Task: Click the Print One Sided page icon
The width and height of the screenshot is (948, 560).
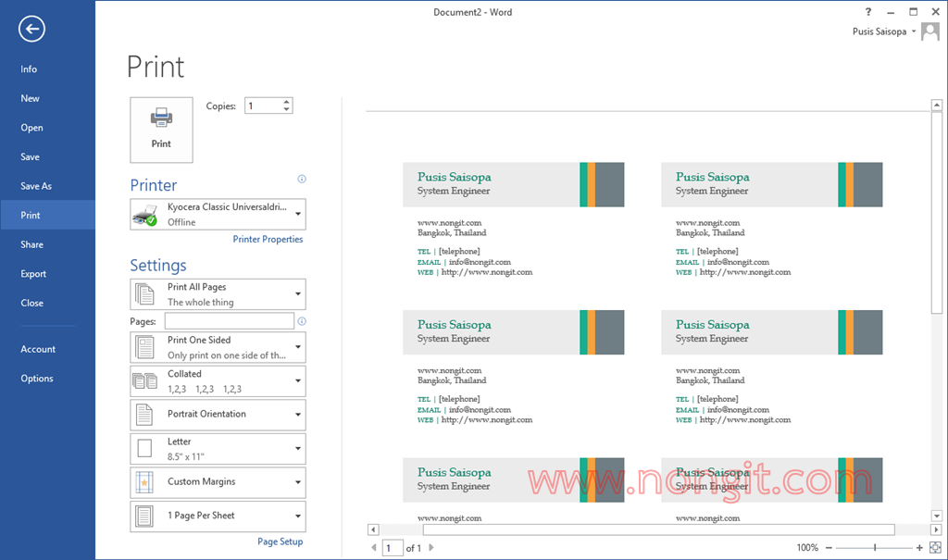Action: point(144,348)
